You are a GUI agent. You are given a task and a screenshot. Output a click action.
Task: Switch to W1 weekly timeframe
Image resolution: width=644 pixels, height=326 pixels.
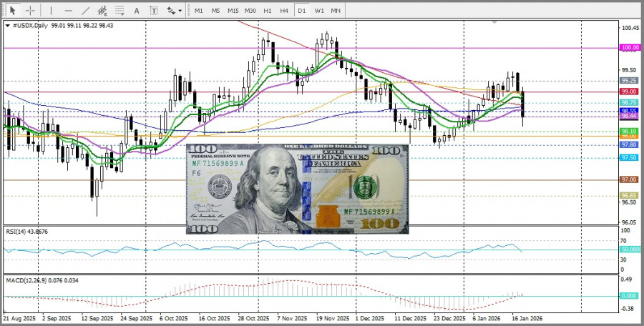(318, 11)
